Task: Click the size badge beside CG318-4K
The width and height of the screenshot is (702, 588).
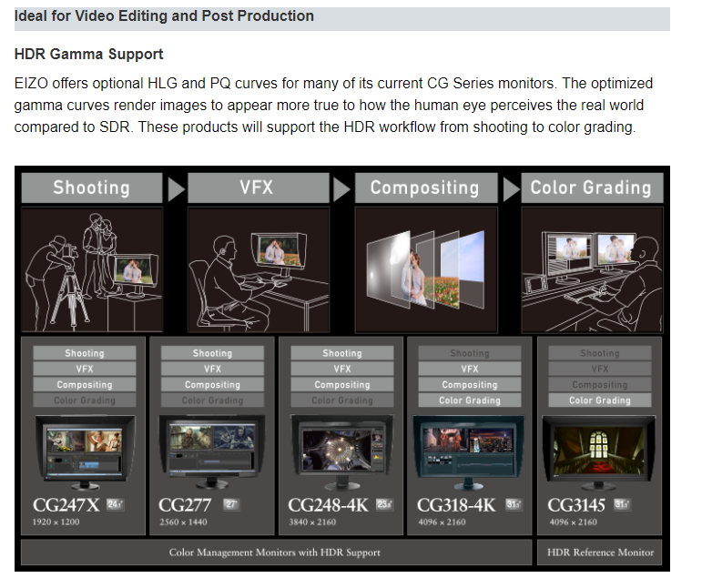Action: pyautogui.click(x=514, y=504)
